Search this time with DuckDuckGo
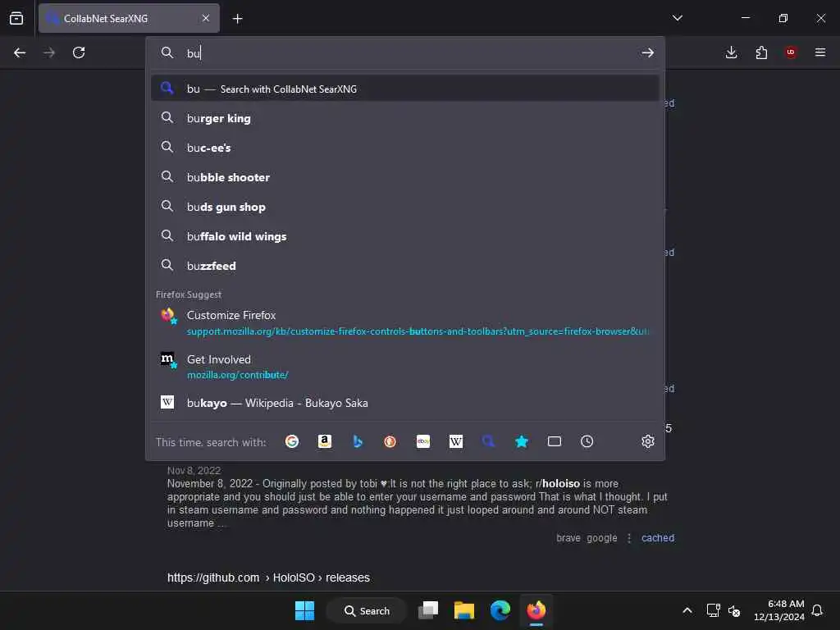This screenshot has height=630, width=840. point(390,441)
